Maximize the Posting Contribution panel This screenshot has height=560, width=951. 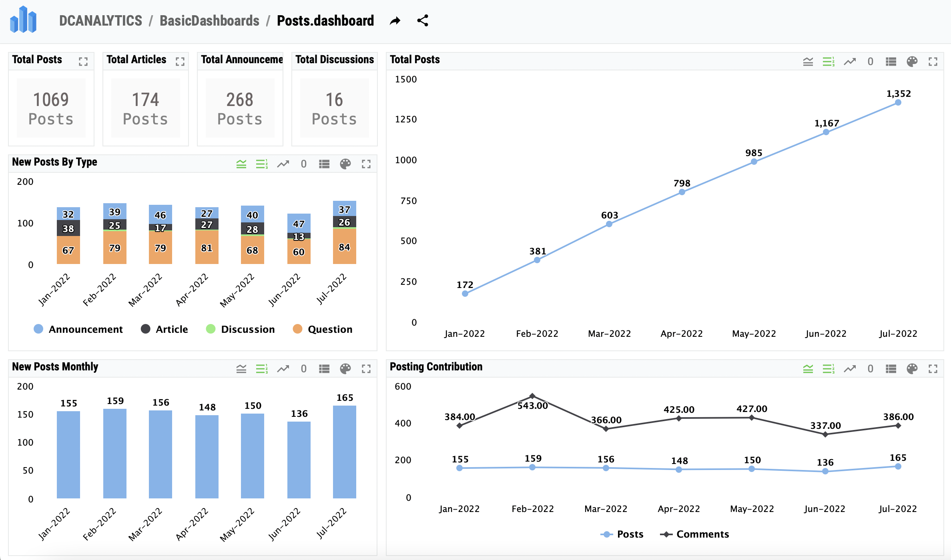(933, 369)
